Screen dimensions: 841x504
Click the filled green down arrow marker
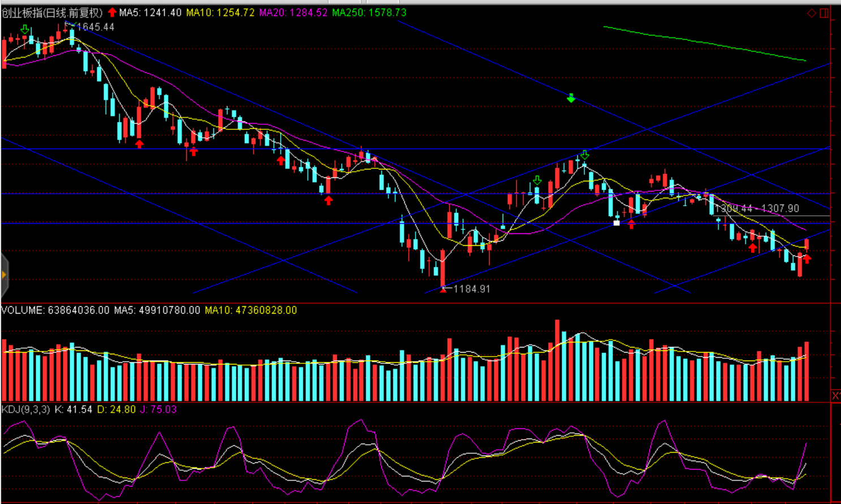[571, 98]
